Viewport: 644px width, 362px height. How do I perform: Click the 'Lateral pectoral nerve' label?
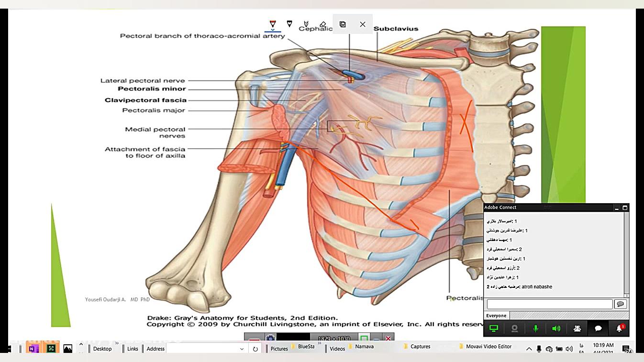[x=143, y=81]
